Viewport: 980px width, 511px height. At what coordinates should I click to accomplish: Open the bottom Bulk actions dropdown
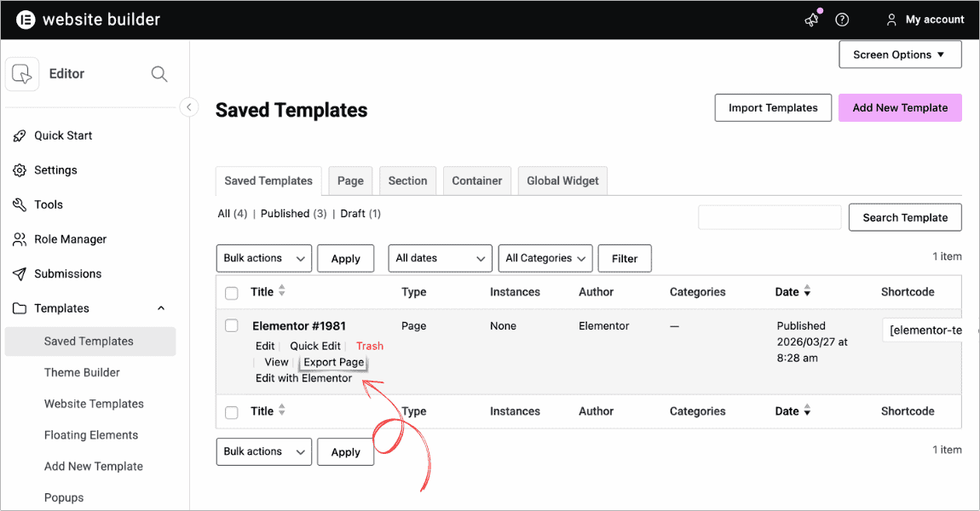[x=264, y=451]
